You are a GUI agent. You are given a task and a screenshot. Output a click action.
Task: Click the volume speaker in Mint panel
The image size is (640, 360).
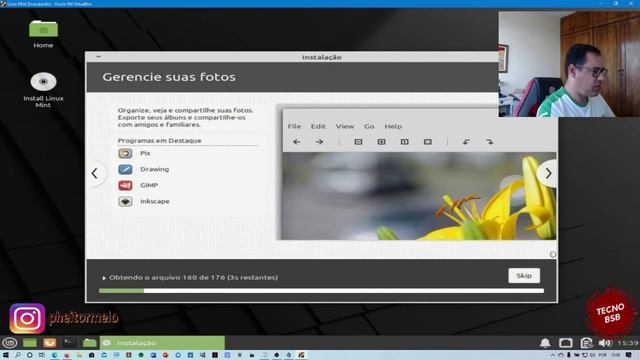click(x=605, y=343)
